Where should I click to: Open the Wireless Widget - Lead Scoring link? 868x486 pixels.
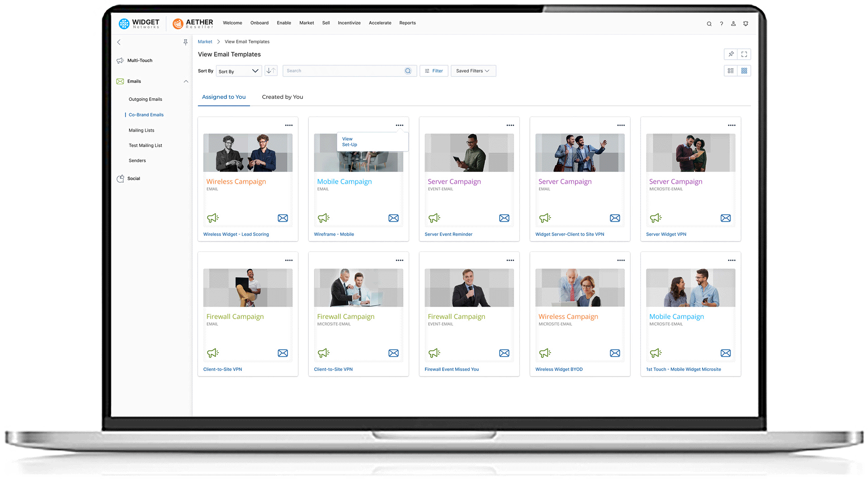[236, 234]
